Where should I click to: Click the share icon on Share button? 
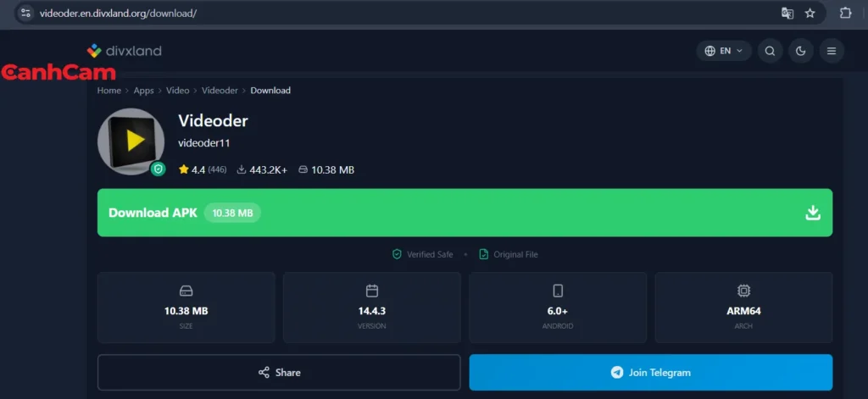tap(264, 373)
